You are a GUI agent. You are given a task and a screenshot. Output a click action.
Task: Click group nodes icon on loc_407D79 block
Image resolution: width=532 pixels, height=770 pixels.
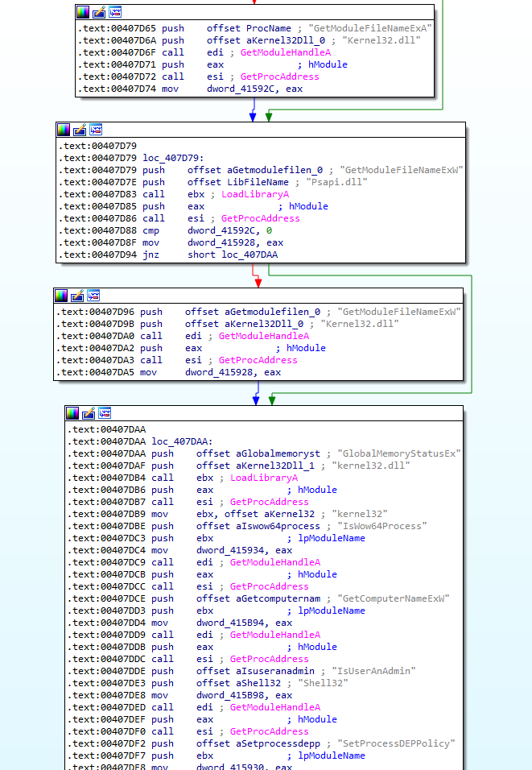pyautogui.click(x=96, y=130)
